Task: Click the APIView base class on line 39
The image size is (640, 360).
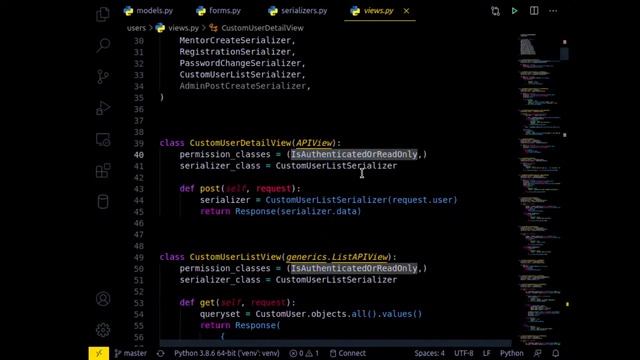Action: [x=314, y=143]
